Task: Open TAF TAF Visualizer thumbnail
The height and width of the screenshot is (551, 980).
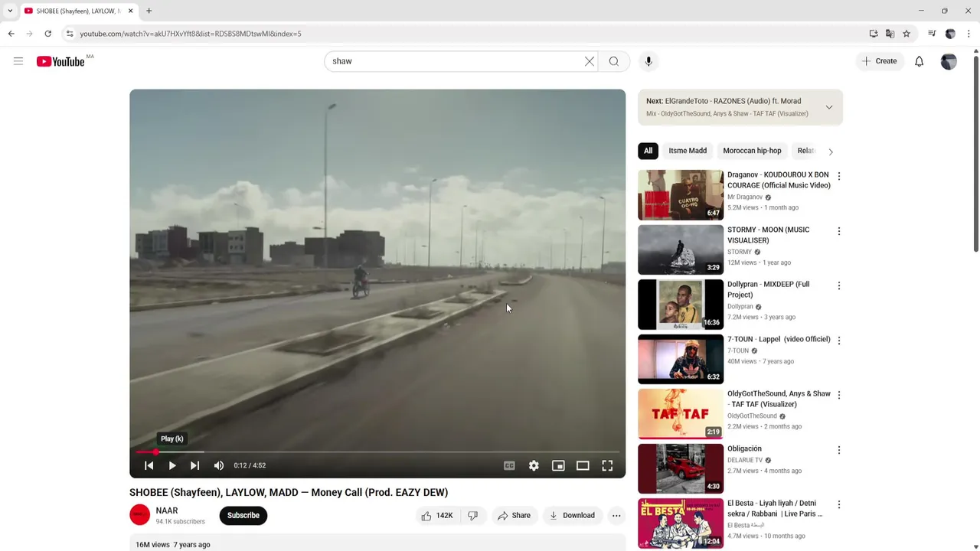Action: click(681, 413)
